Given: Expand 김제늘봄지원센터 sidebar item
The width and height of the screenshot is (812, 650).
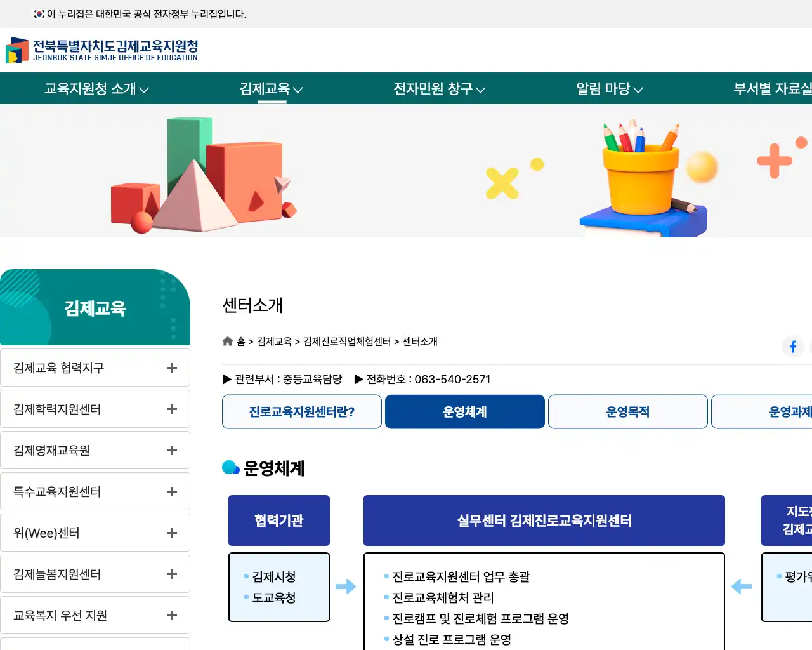Looking at the screenshot, I should pyautogui.click(x=172, y=574).
